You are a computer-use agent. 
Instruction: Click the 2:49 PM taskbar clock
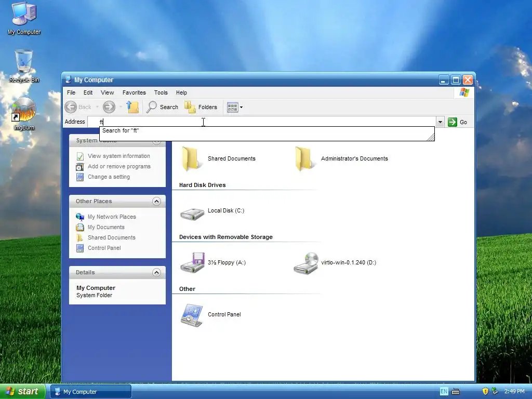pyautogui.click(x=514, y=392)
